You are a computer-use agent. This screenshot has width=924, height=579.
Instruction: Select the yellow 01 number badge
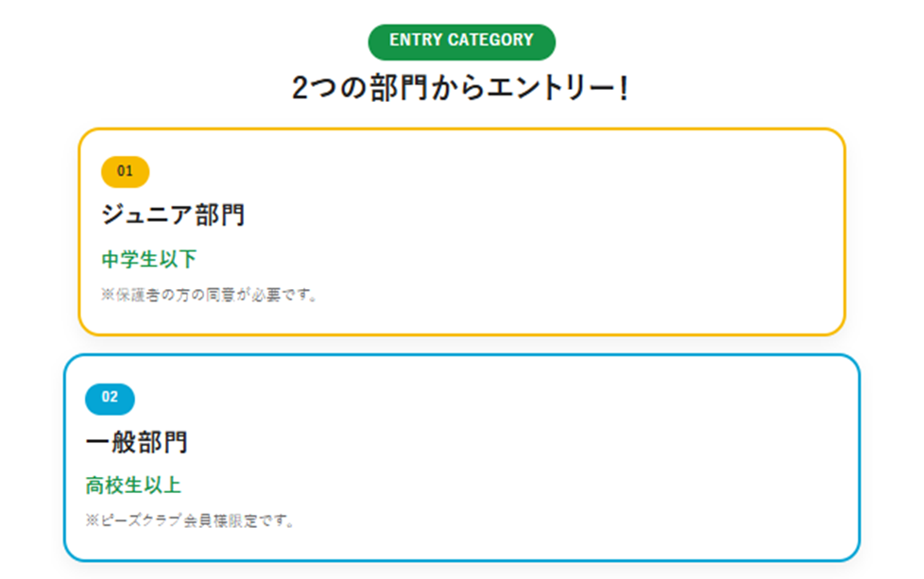125,171
